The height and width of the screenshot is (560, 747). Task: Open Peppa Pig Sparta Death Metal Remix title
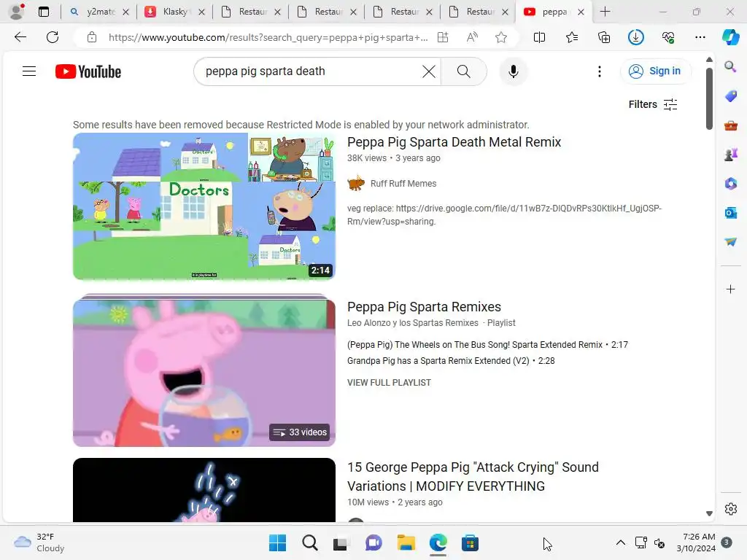coord(454,142)
